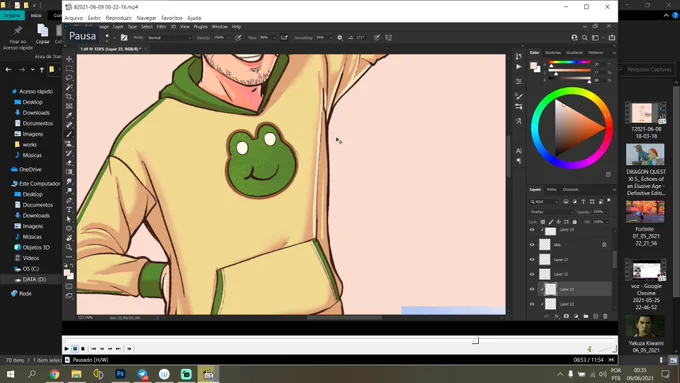Delete layer using trash icon

click(x=605, y=316)
